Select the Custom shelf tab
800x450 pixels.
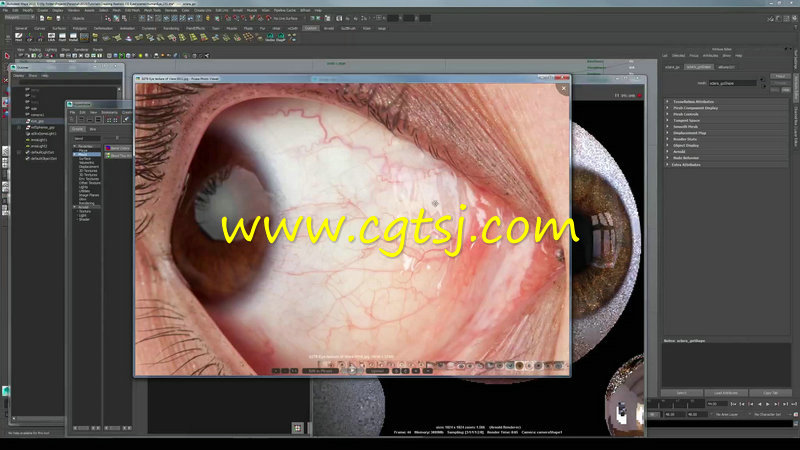311,29
